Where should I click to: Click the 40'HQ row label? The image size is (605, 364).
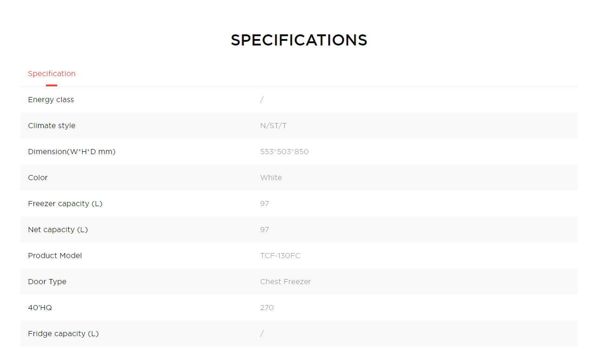click(x=40, y=308)
